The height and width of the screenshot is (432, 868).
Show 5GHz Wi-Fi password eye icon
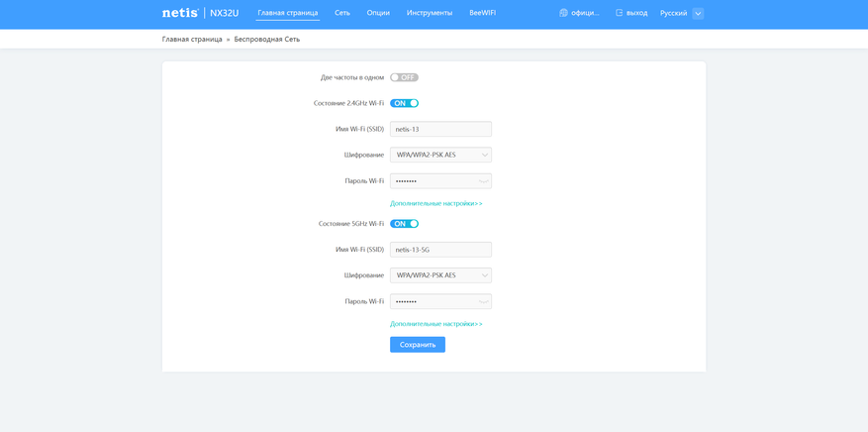click(x=484, y=302)
